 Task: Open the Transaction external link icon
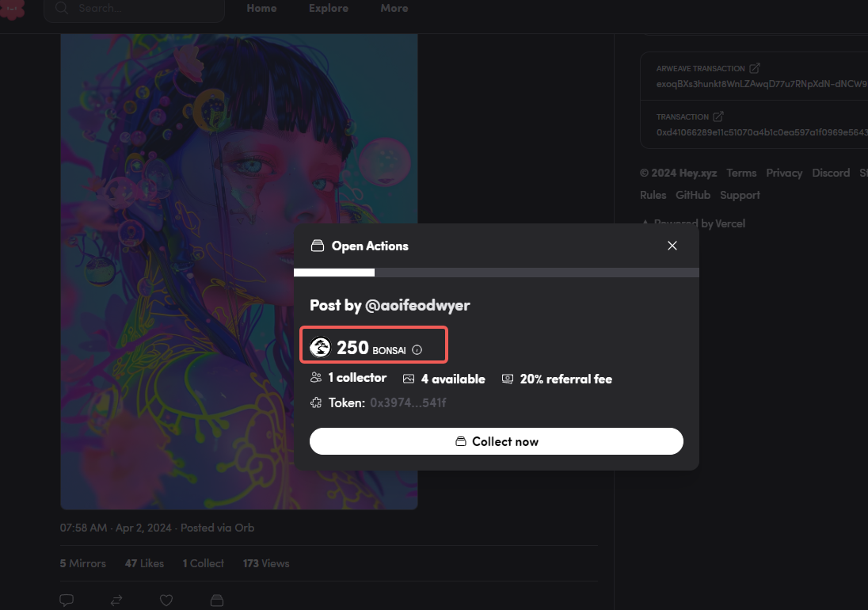(718, 117)
